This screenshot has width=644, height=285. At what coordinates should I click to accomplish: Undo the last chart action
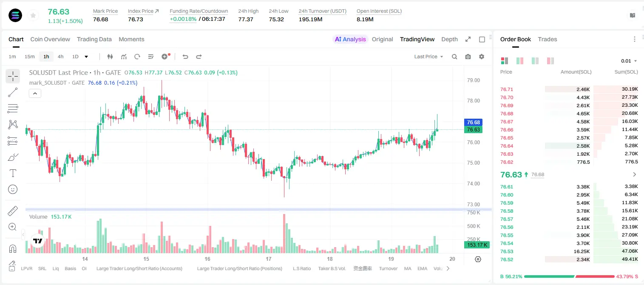185,57
